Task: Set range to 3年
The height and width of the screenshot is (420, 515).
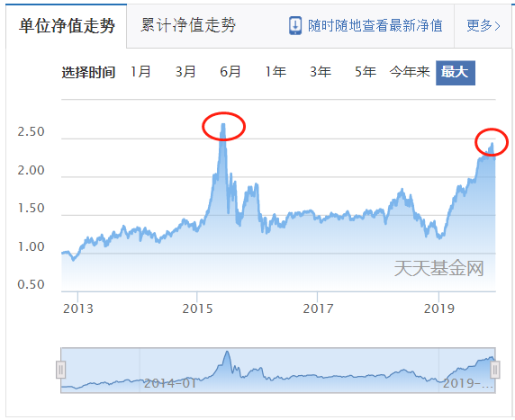Action: [x=321, y=72]
